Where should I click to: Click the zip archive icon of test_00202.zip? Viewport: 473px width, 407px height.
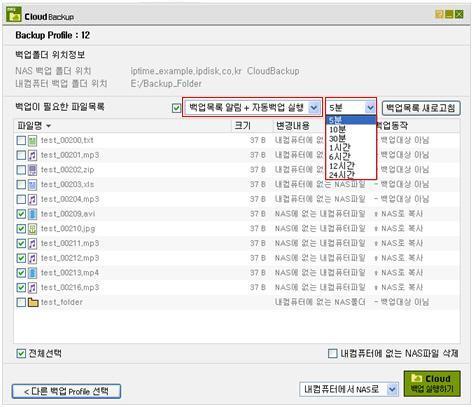click(x=32, y=170)
